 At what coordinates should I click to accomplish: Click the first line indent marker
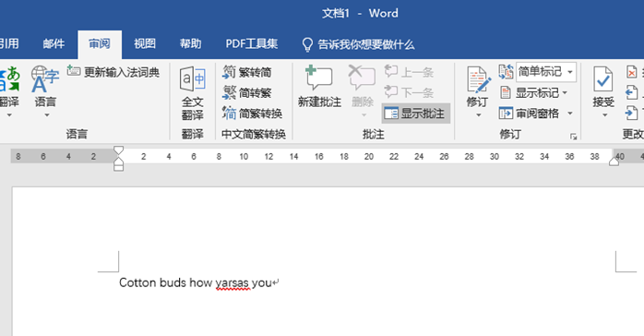pyautogui.click(x=118, y=150)
